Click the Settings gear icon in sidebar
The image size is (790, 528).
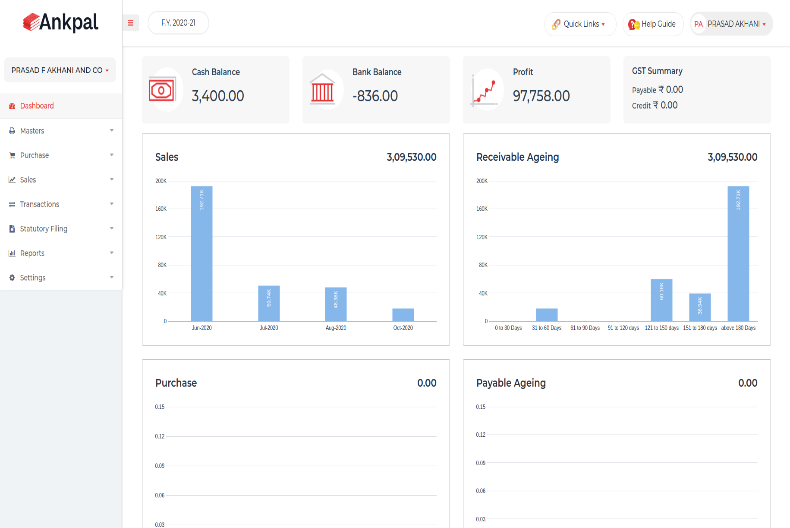[12, 278]
